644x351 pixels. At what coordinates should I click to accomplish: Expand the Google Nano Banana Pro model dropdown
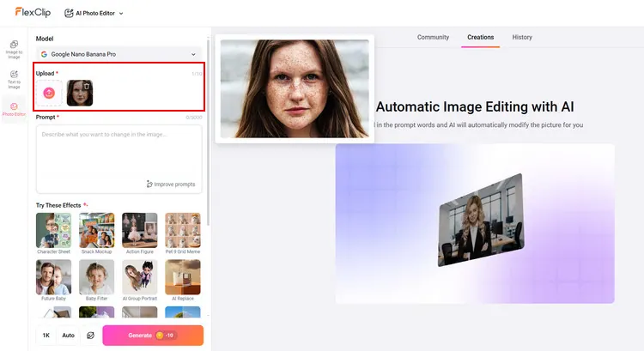[x=119, y=54]
